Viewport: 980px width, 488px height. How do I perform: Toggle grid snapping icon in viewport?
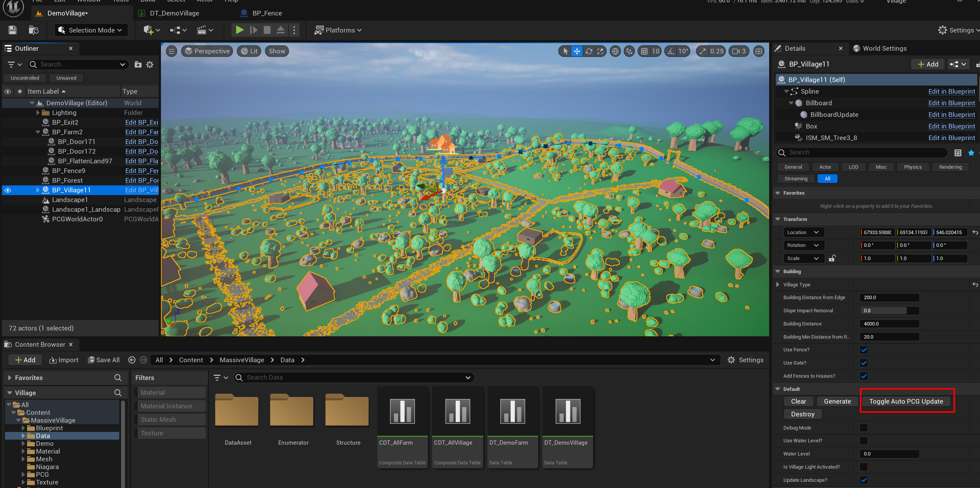point(644,51)
